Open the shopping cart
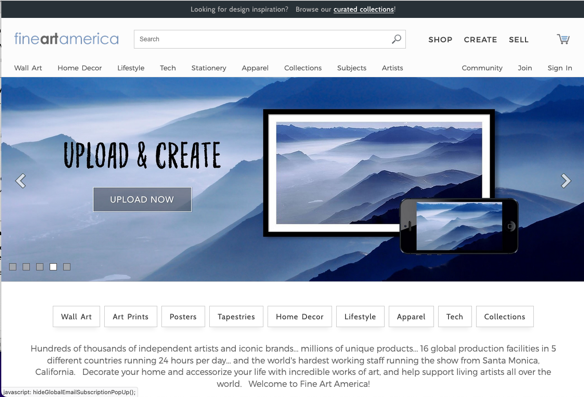This screenshot has width=584, height=397. click(563, 39)
